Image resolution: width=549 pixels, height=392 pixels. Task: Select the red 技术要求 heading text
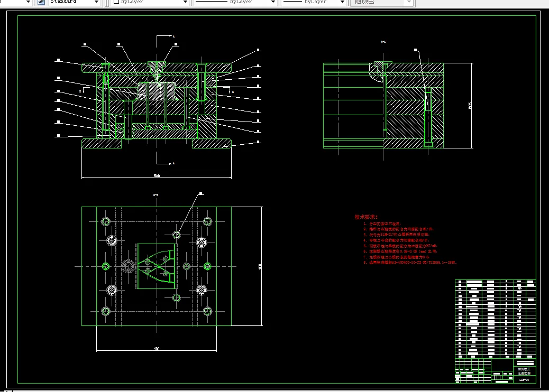(x=366, y=217)
